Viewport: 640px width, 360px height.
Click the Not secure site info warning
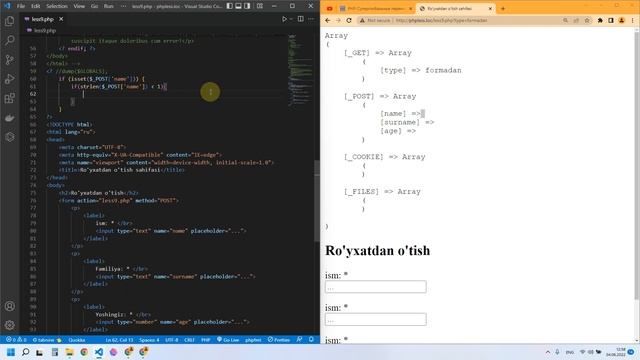(375, 20)
